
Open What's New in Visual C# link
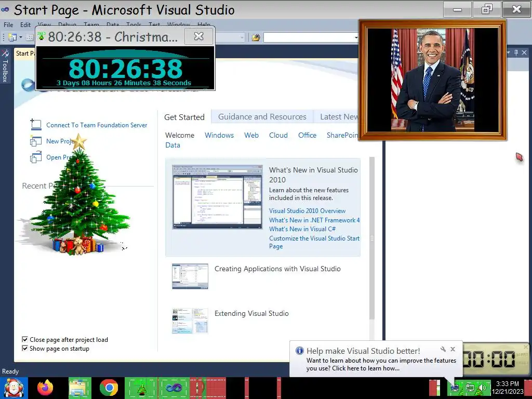click(302, 229)
